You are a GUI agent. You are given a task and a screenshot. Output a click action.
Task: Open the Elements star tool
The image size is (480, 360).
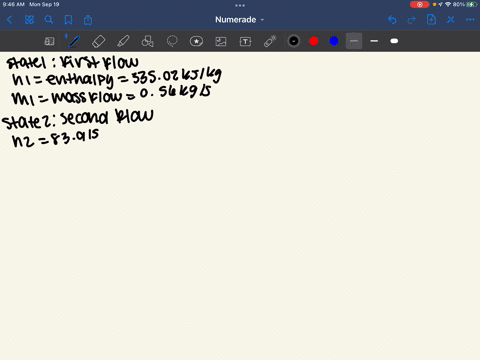pyautogui.click(x=196, y=41)
